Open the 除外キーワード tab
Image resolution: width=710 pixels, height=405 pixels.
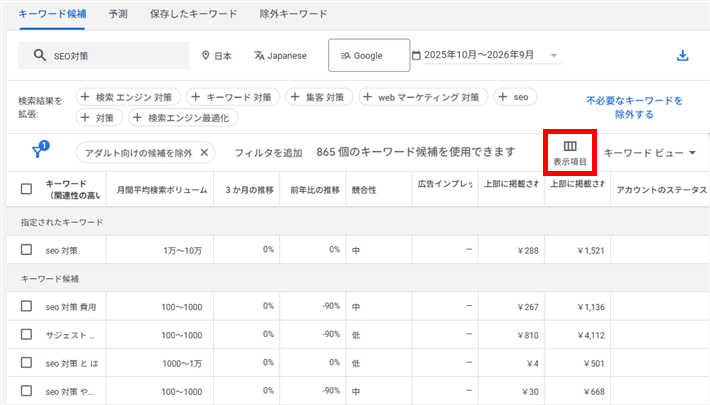click(293, 14)
